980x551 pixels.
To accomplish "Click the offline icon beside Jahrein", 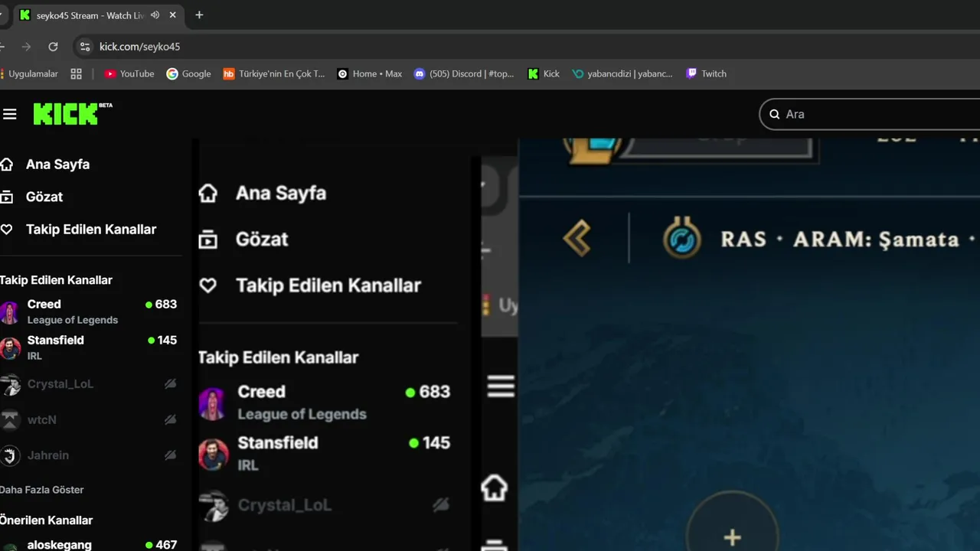I will tap(170, 455).
